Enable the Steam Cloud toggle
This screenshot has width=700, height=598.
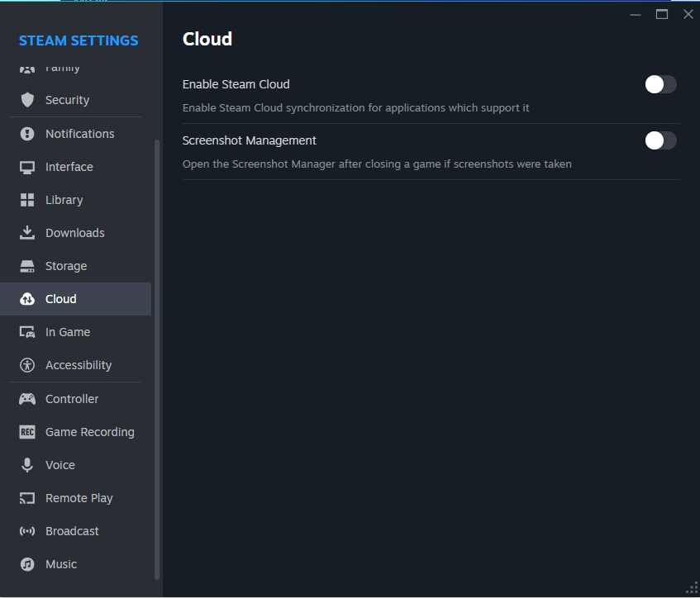click(660, 84)
